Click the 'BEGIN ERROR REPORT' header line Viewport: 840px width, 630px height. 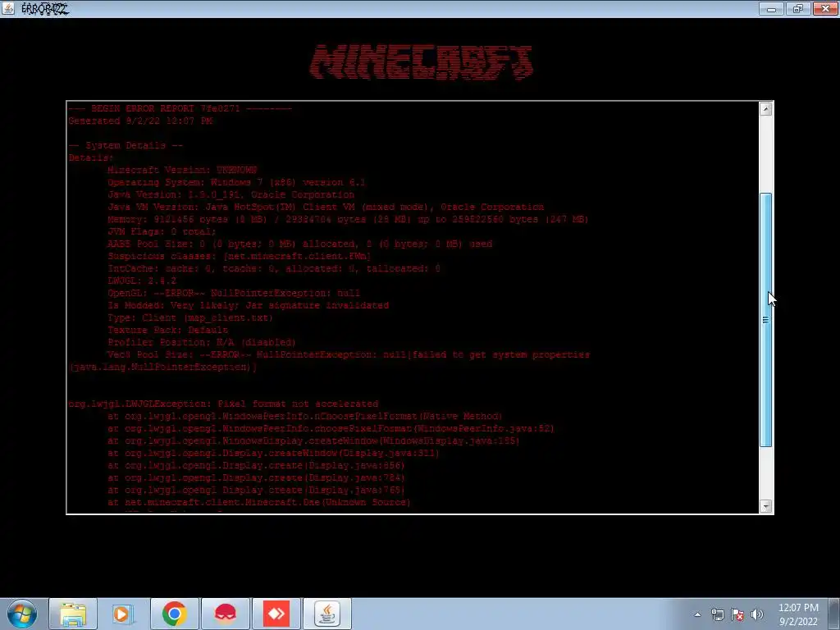(180, 109)
